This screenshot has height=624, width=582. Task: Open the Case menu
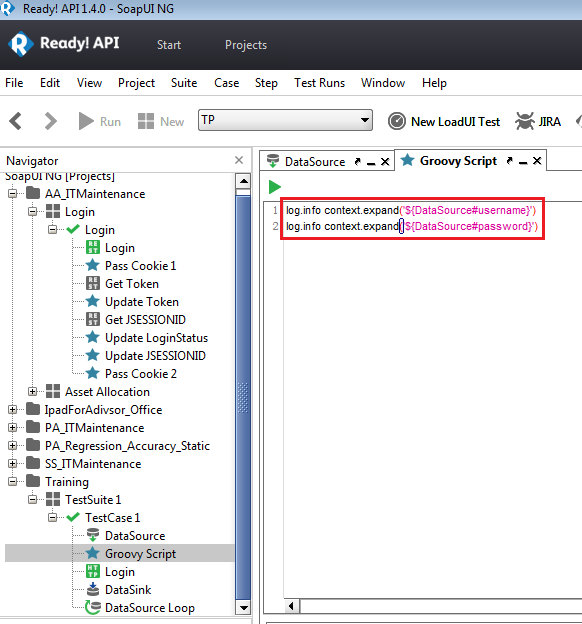tap(227, 83)
